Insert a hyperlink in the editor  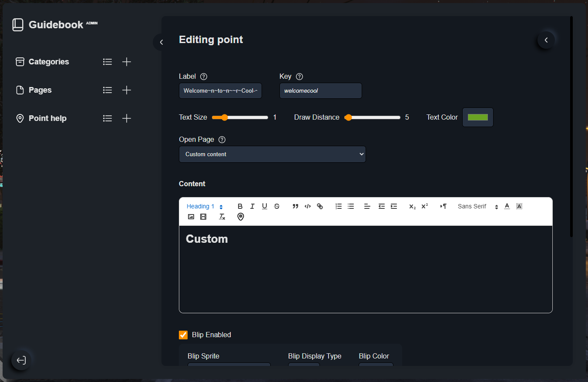(320, 206)
